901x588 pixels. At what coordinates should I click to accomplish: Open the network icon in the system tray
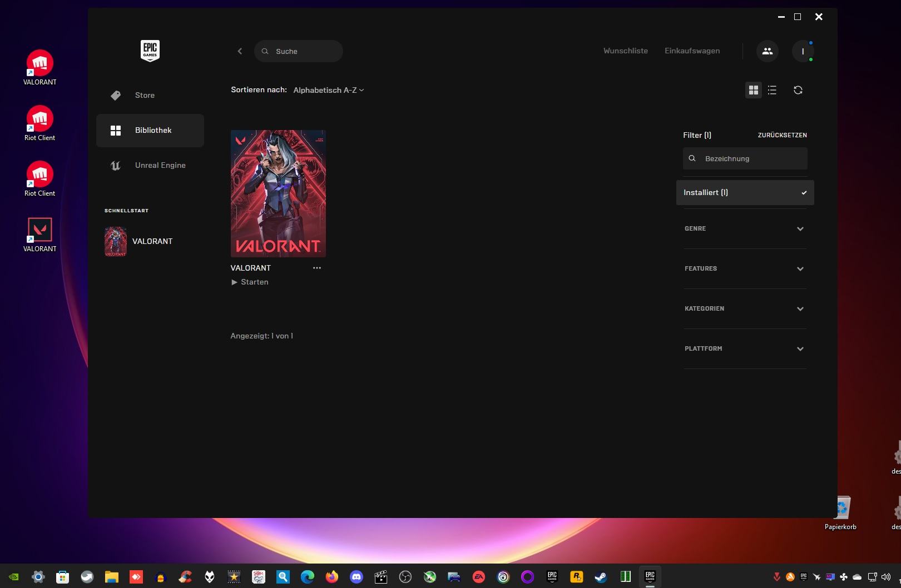(x=872, y=577)
